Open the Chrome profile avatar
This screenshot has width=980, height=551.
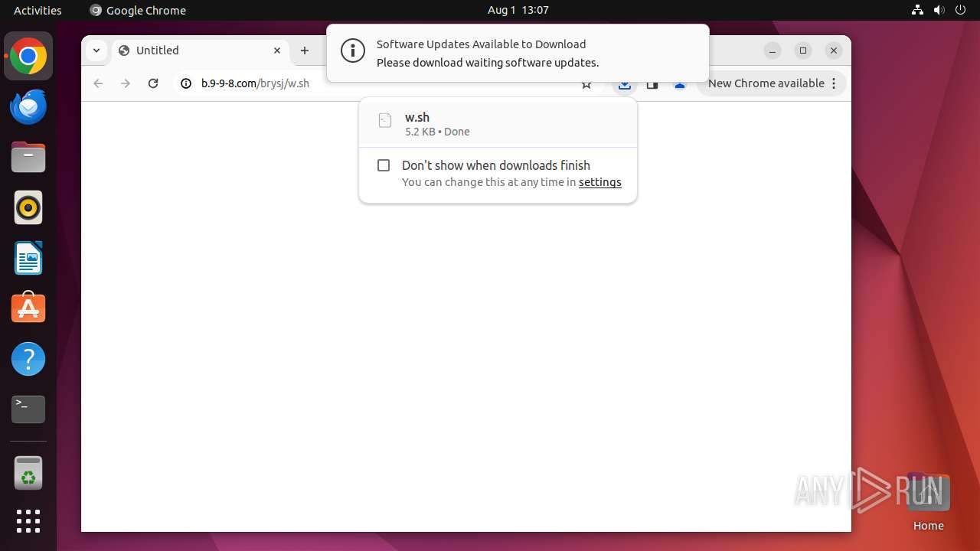(680, 84)
